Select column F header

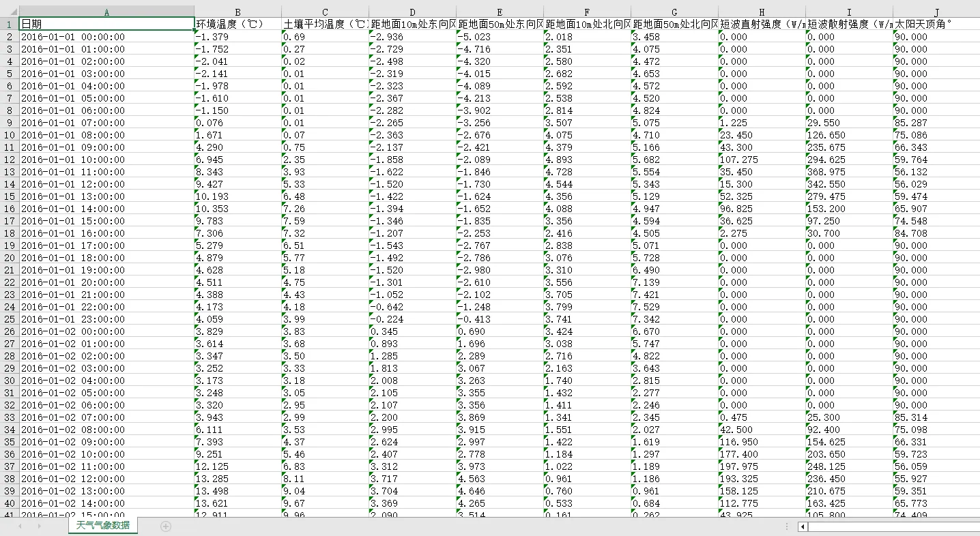pyautogui.click(x=587, y=12)
